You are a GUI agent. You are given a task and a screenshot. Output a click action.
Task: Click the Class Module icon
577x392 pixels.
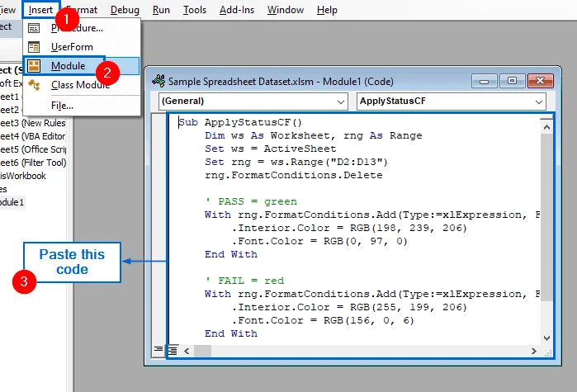pyautogui.click(x=34, y=85)
